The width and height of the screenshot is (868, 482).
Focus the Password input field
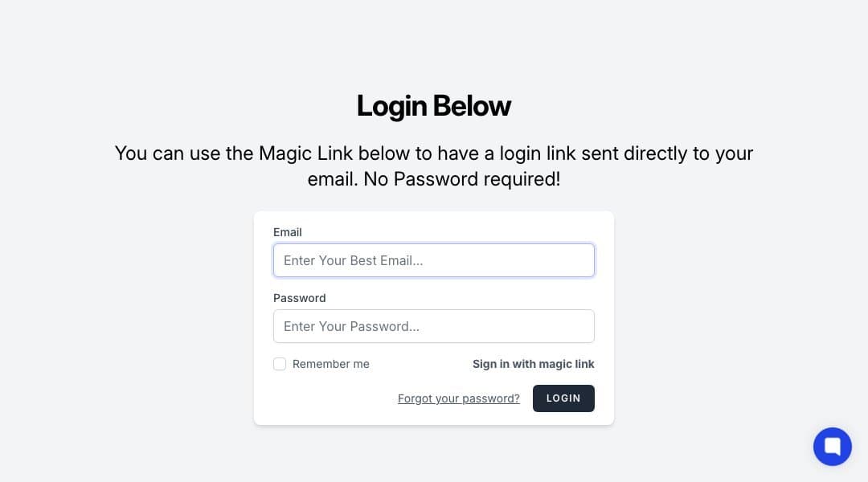[433, 326]
